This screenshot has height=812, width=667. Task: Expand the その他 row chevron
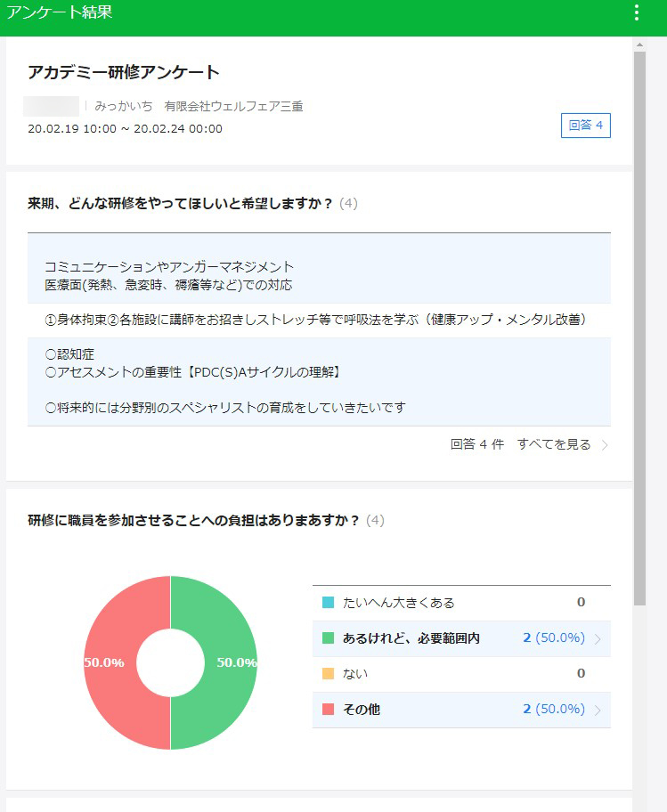598,710
